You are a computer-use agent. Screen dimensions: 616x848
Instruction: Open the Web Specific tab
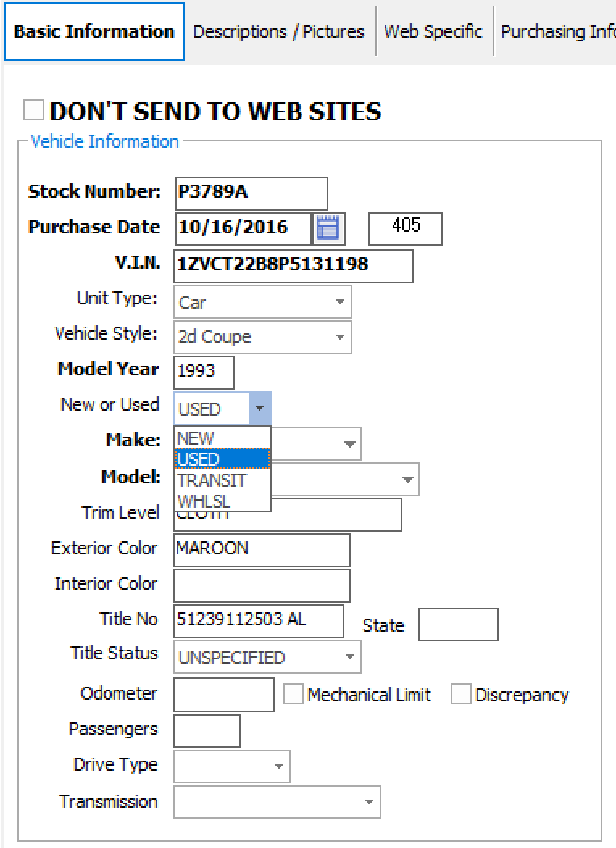pos(434,31)
